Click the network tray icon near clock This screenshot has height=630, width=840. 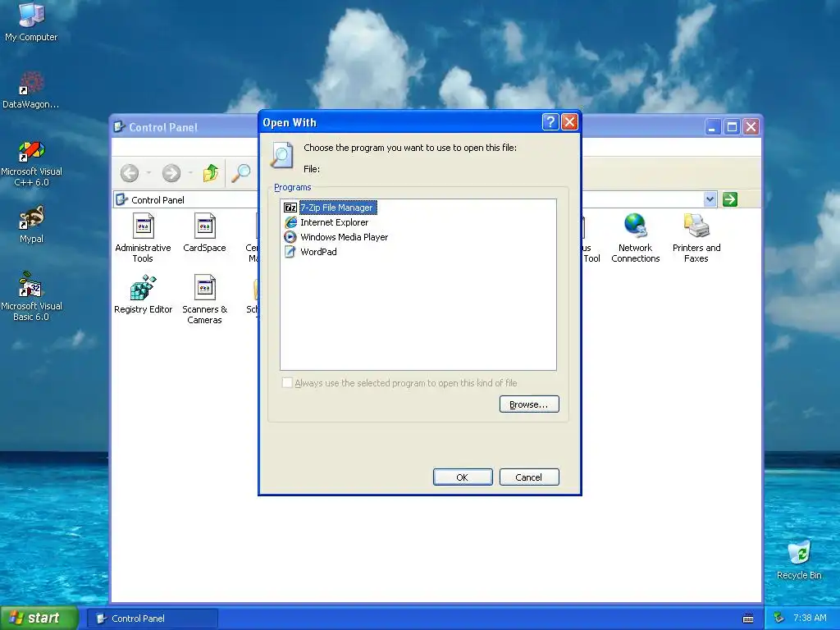click(x=779, y=619)
